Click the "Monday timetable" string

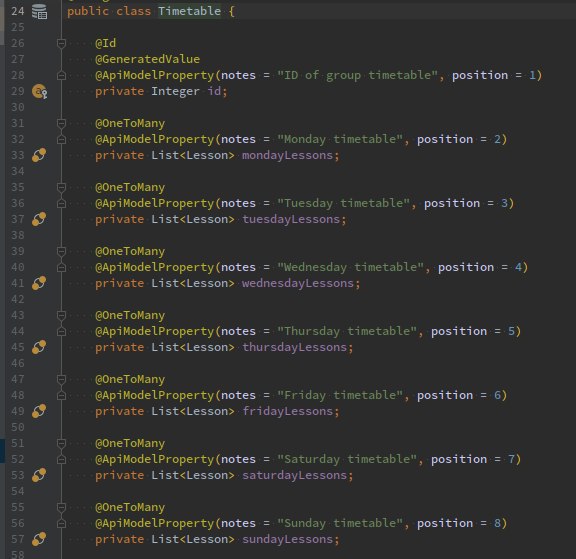click(x=340, y=139)
